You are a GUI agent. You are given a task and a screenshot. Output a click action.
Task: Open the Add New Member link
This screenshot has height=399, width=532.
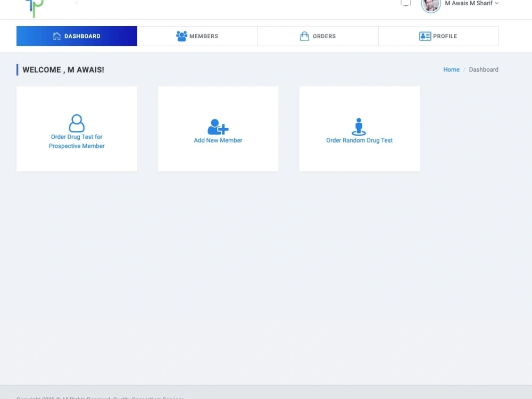(x=218, y=140)
